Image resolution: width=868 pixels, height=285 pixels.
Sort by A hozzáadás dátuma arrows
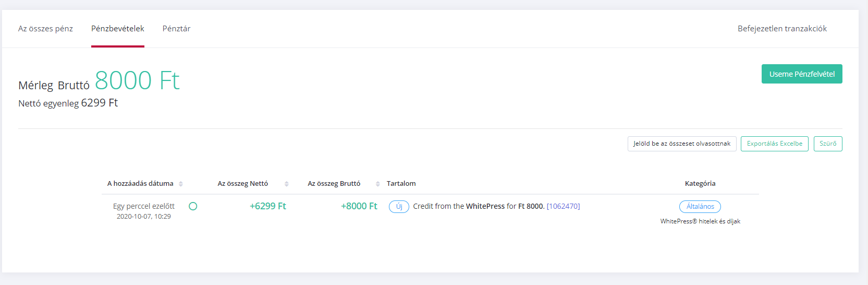(x=181, y=184)
